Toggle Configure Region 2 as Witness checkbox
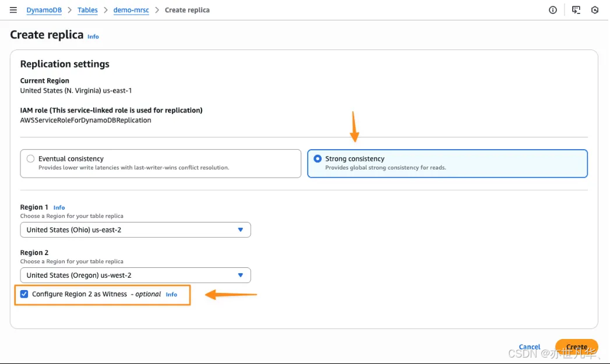This screenshot has height=364, width=610. [x=24, y=294]
